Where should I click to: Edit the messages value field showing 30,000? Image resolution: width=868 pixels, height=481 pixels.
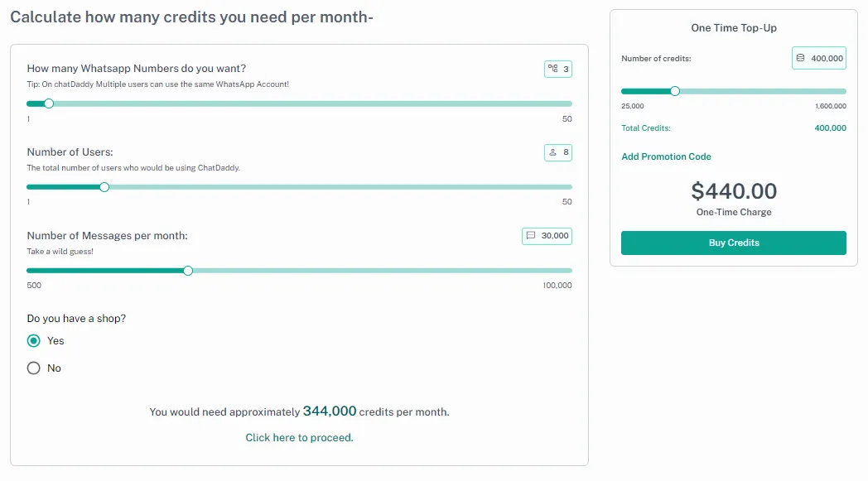[x=555, y=236]
